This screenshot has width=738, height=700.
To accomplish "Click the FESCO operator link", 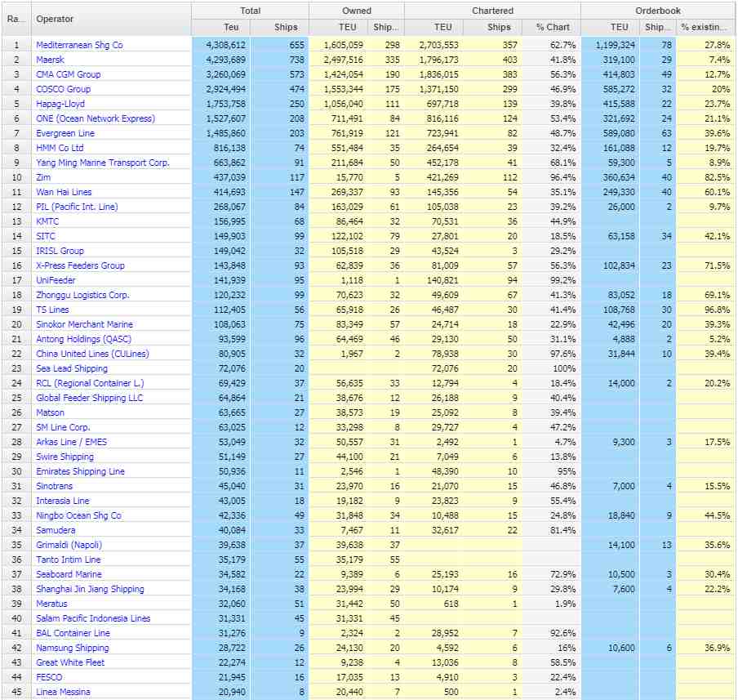I will [x=49, y=676].
